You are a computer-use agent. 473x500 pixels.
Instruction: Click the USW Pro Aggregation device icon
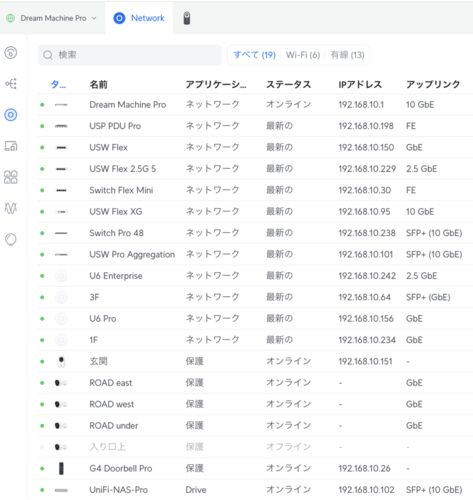coord(61,255)
